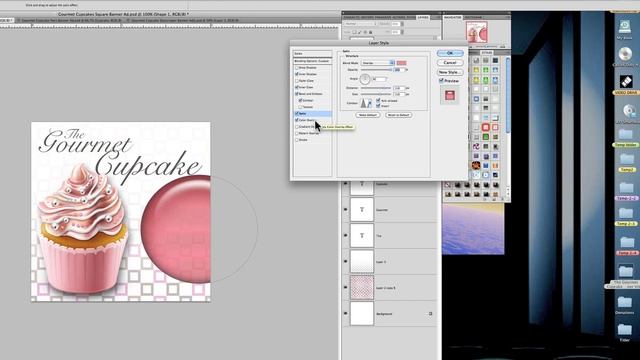Click the Satin color swatch
Viewport: 640px width, 360px height.
point(401,63)
